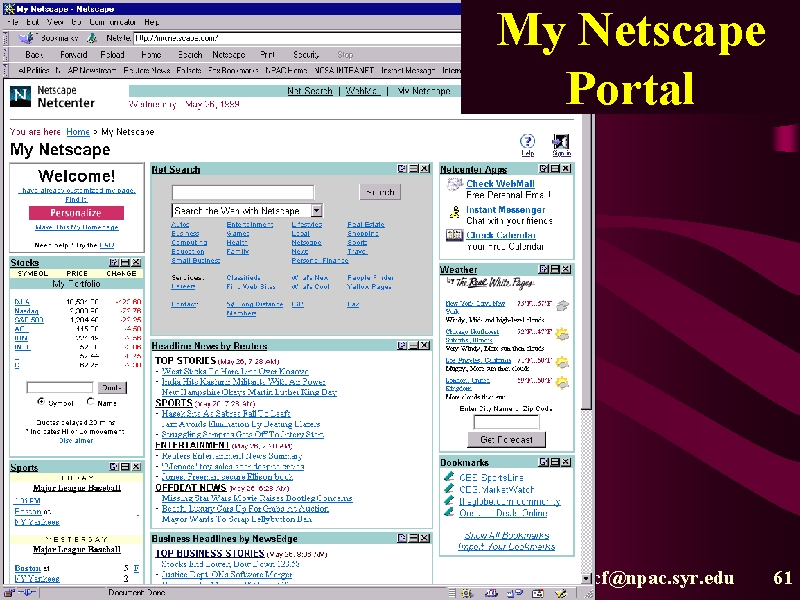Viewport: 800px width, 600px height.
Task: Click the Reload toolbar button
Action: [x=112, y=55]
